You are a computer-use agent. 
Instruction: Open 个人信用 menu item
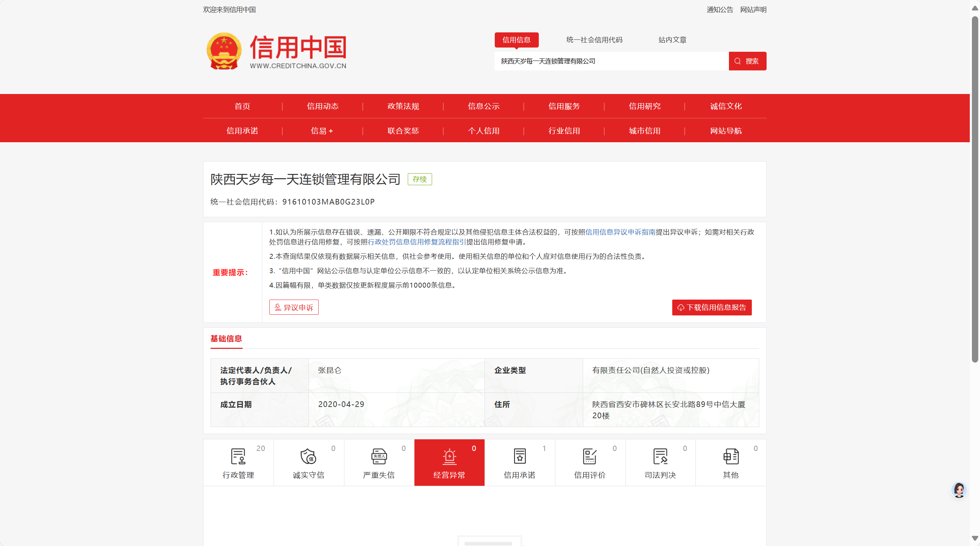tap(483, 131)
